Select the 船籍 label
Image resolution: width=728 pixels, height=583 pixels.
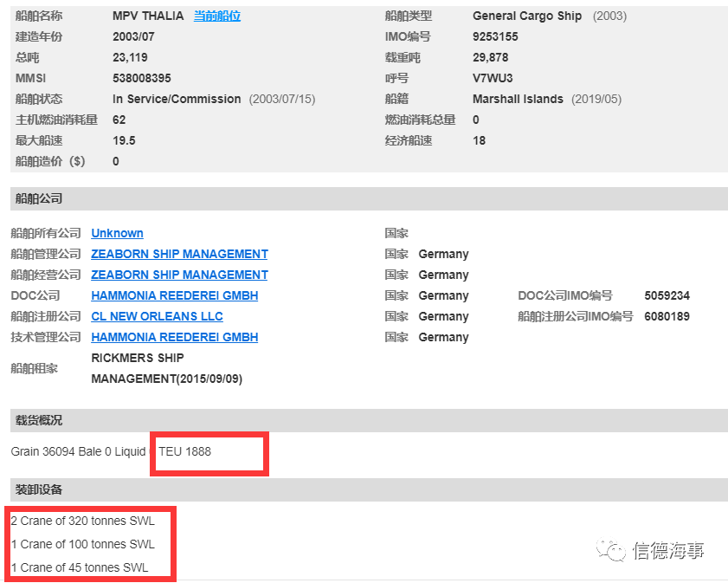point(396,99)
